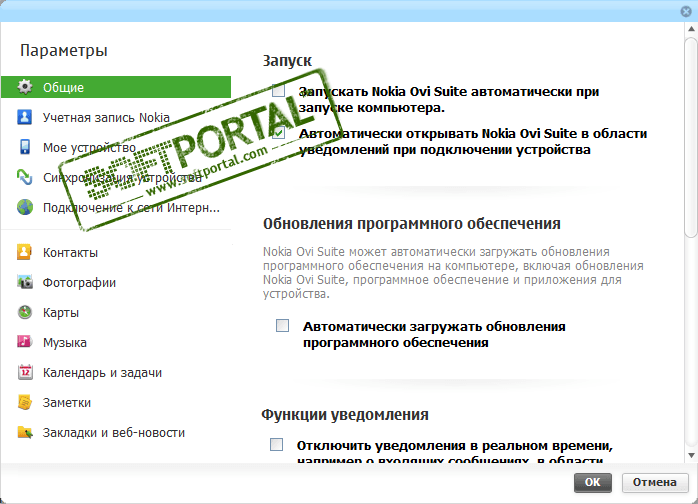Select the Общие settings category
Image resolution: width=698 pixels, height=504 pixels.
click(116, 87)
